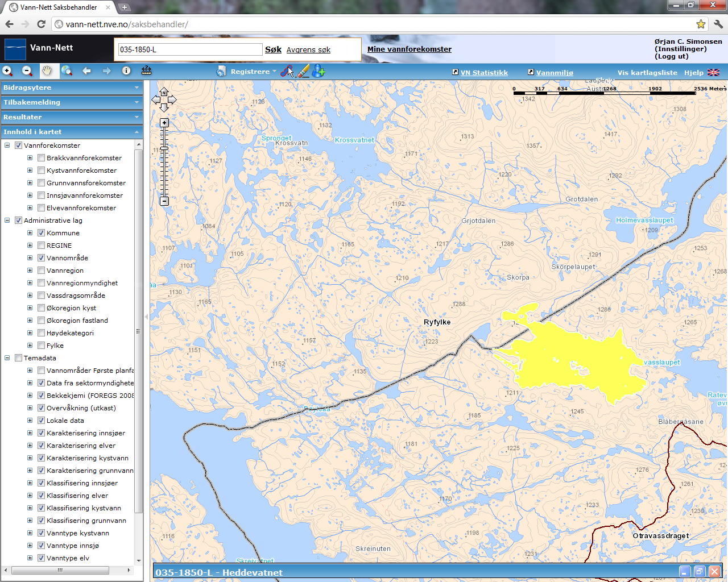728x582 pixels.
Task: Go to previous map extent arrow
Action: 86,71
